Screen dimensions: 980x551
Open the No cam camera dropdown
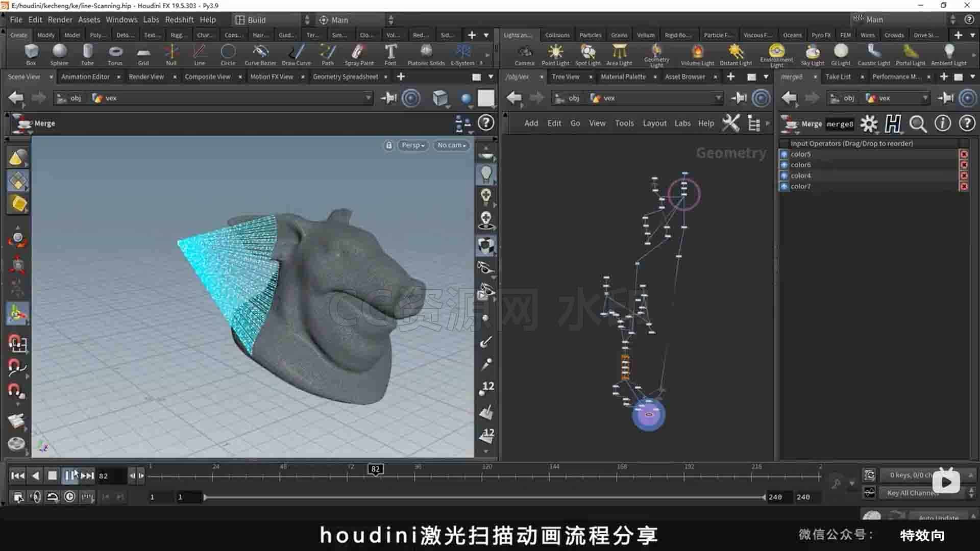452,145
